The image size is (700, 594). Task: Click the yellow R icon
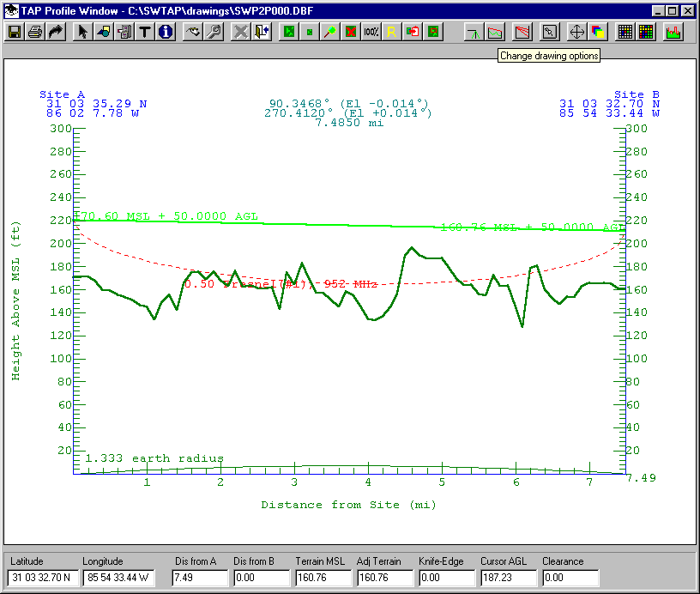click(391, 32)
